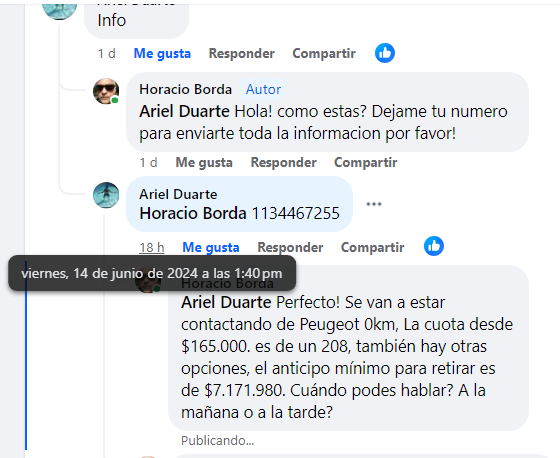Click the 18 h timestamp link
This screenshot has height=458, width=560.
click(x=152, y=247)
